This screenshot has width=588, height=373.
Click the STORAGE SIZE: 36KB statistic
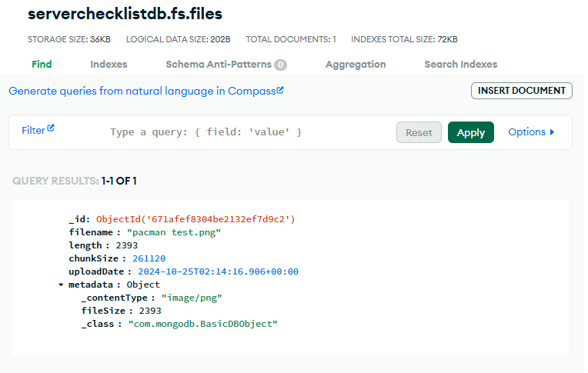pyautogui.click(x=69, y=39)
